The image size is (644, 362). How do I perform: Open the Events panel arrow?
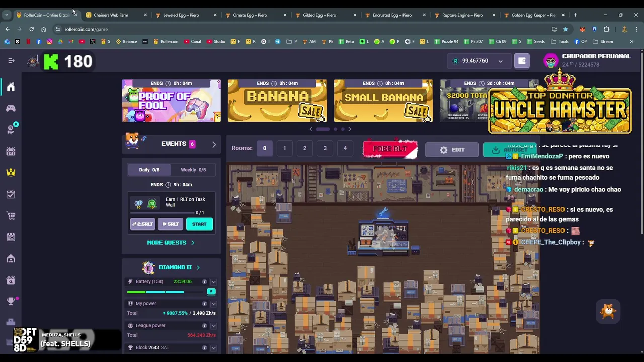click(214, 144)
